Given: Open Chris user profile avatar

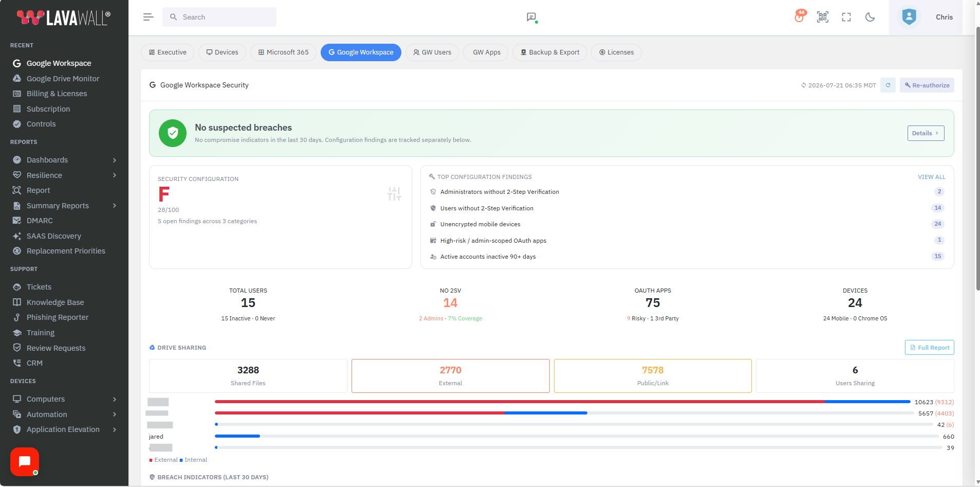Looking at the screenshot, I should (x=909, y=17).
